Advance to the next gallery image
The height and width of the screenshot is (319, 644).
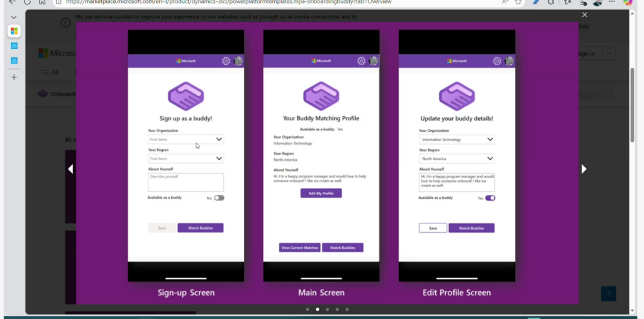coord(584,169)
